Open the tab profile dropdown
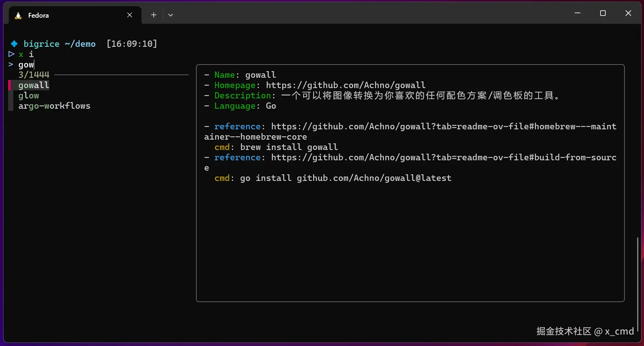644x346 pixels. tap(171, 15)
